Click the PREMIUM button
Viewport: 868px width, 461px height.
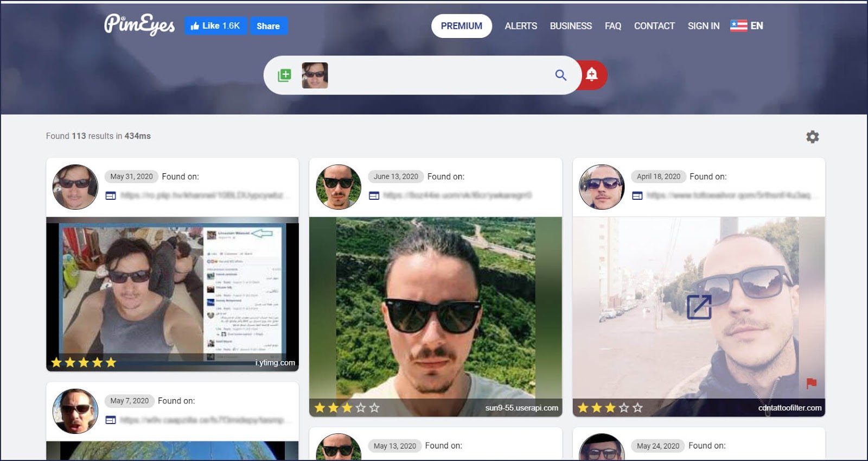[x=461, y=26]
